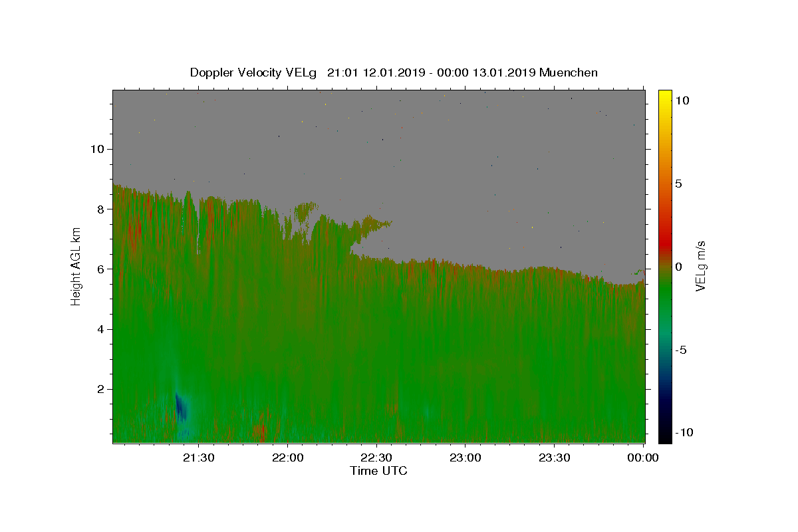Click the '23:00' time axis label
This screenshot has width=798, height=532.
pyautogui.click(x=465, y=458)
